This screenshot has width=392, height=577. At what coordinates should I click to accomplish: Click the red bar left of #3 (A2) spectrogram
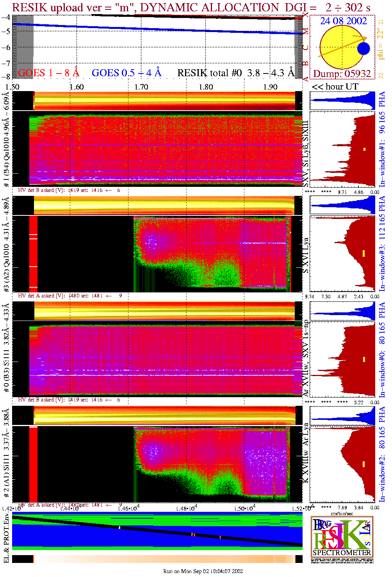tap(33, 254)
